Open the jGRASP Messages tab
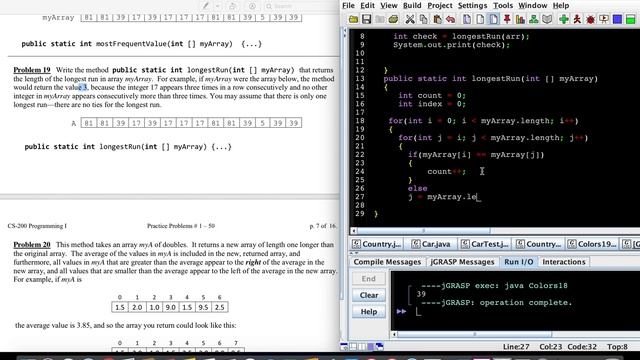This screenshot has height=360, width=640. [462, 262]
